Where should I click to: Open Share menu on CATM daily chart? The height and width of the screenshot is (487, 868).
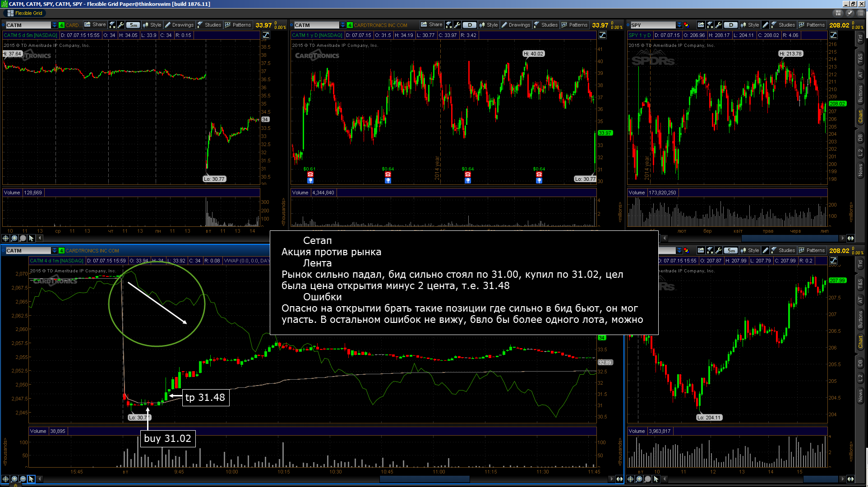pos(432,25)
